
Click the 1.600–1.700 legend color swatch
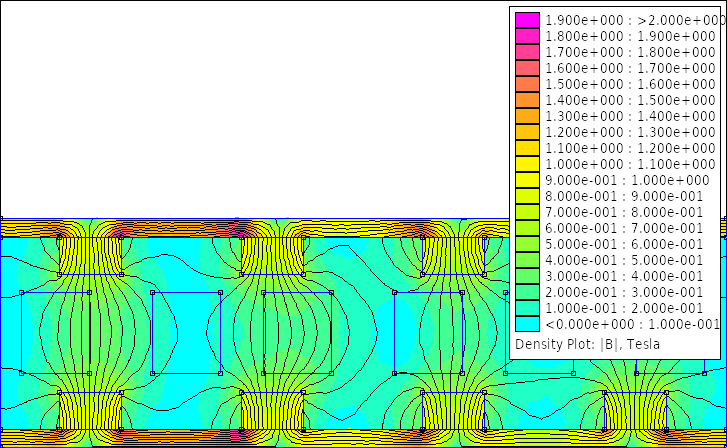pos(527,68)
